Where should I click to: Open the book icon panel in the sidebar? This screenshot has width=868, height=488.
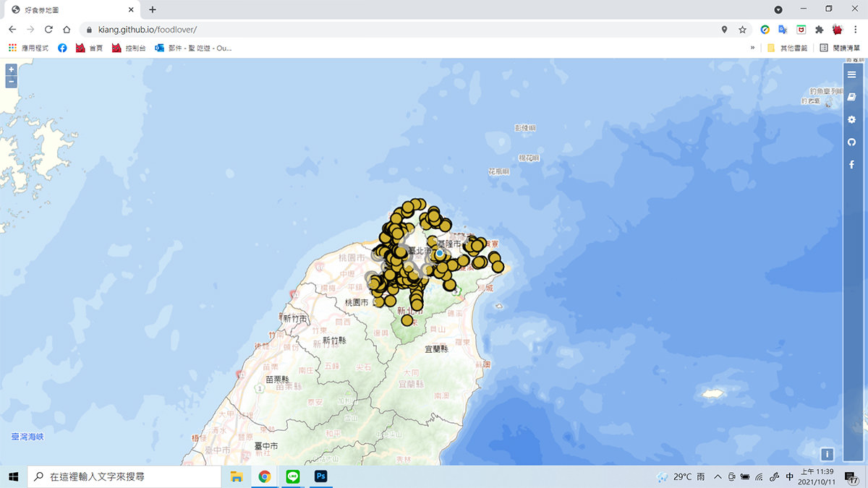click(851, 97)
